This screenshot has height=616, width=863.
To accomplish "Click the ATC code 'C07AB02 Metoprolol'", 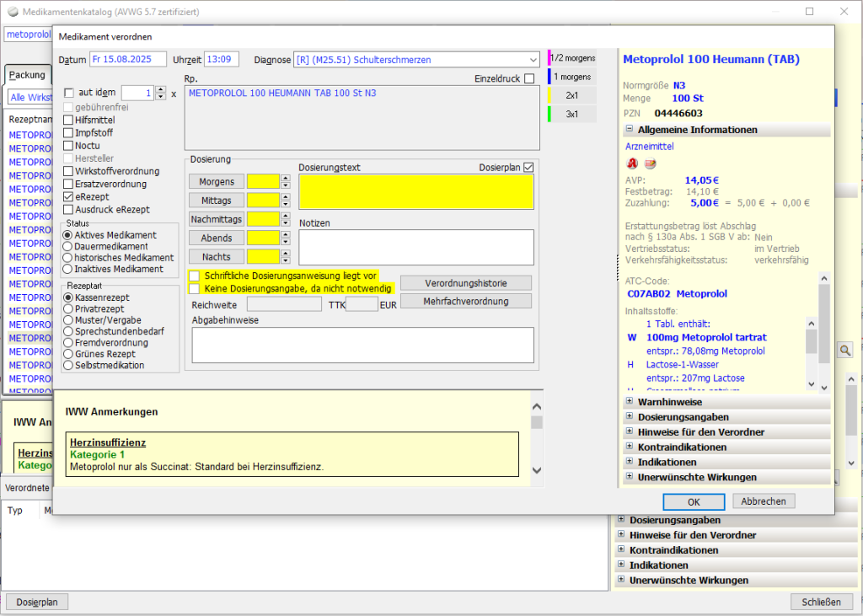I will (x=677, y=294).
